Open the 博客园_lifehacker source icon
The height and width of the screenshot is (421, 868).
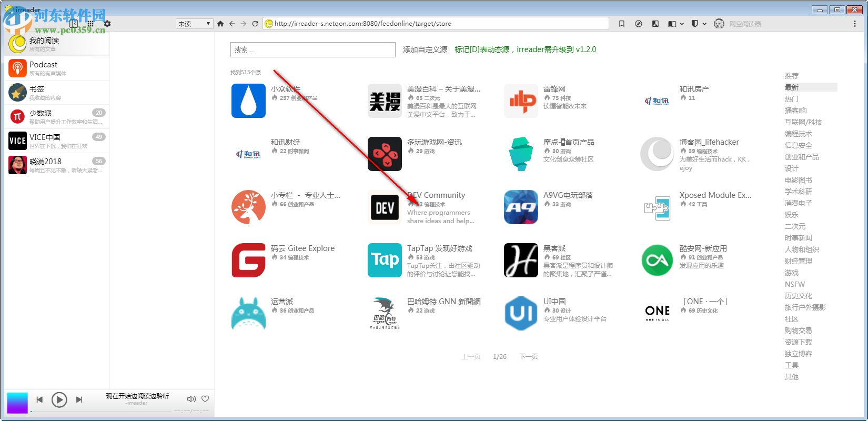coord(657,154)
